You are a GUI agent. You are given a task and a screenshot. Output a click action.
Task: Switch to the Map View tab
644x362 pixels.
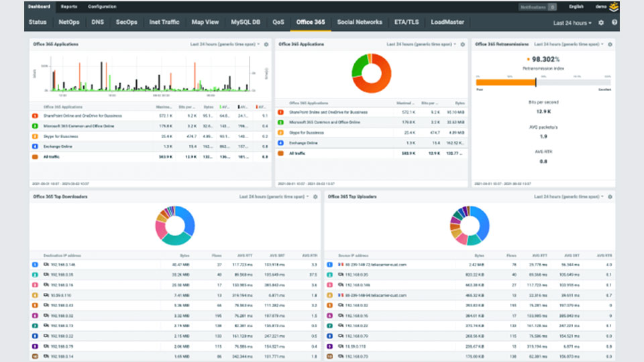(x=205, y=22)
